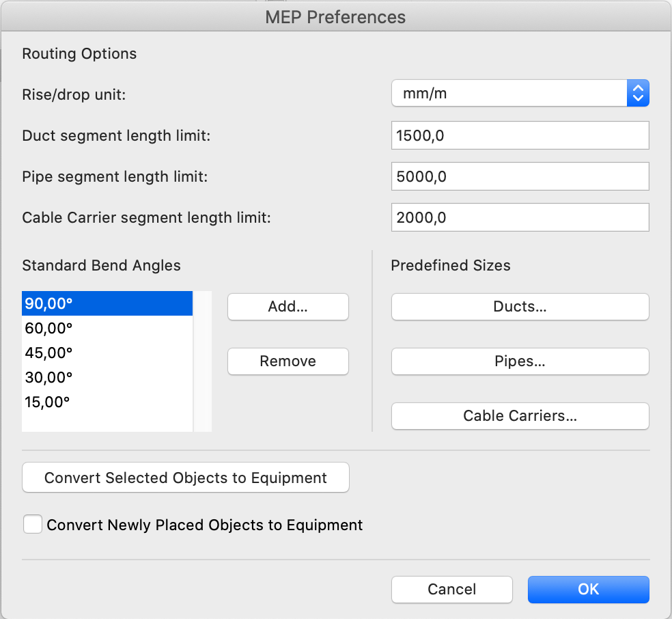Cancel the MEP Preferences dialog

(x=451, y=590)
